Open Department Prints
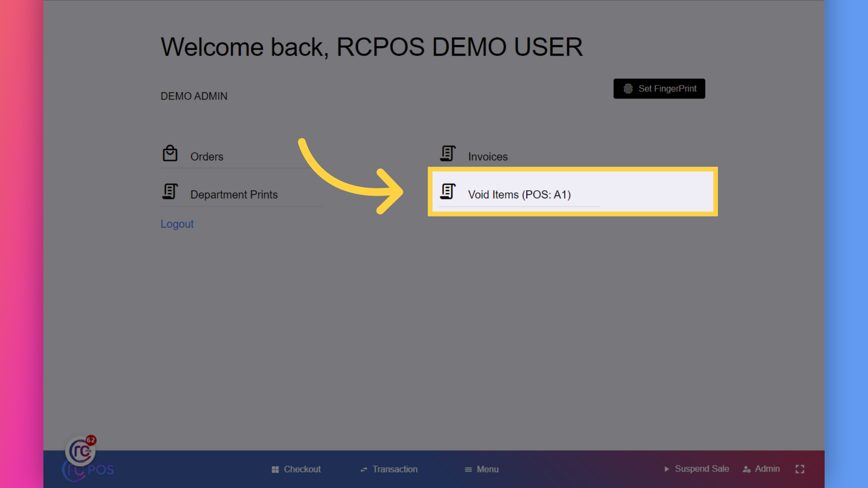The height and width of the screenshot is (488, 868). click(x=234, y=195)
